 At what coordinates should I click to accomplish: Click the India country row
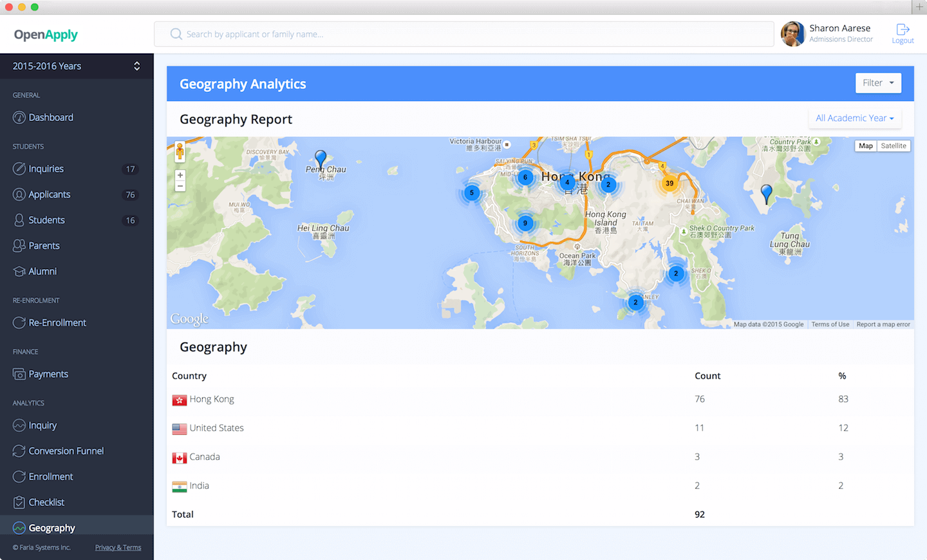coord(540,486)
